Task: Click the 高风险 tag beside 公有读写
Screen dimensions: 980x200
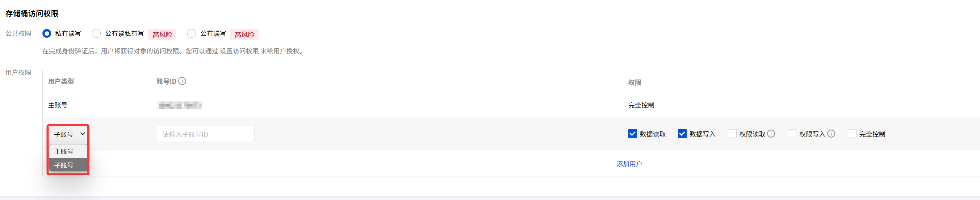Action: (x=244, y=34)
